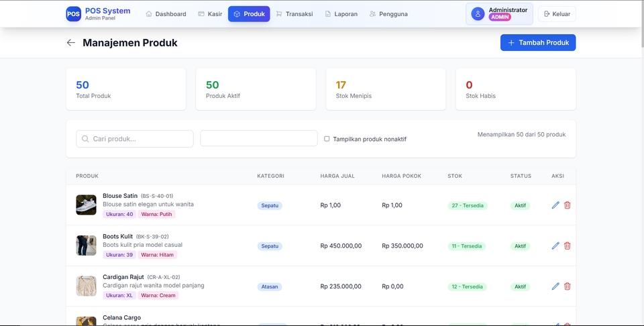Remove Cardigan Rajut via the trash icon
The height and width of the screenshot is (326, 644).
568,286
